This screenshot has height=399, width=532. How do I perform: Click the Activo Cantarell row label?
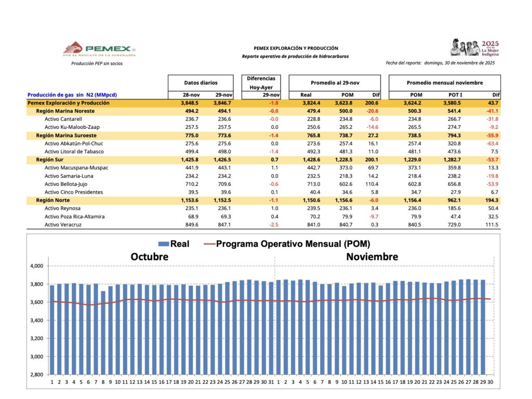(x=65, y=119)
